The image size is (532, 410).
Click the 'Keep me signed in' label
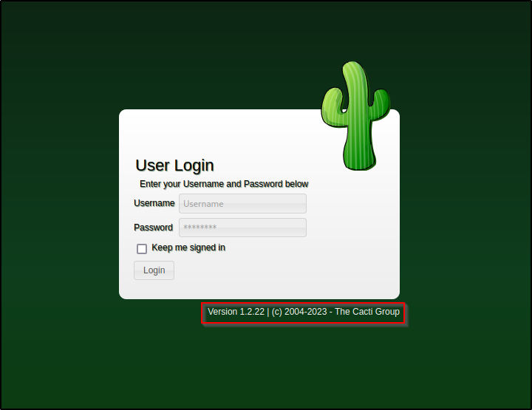(188, 247)
